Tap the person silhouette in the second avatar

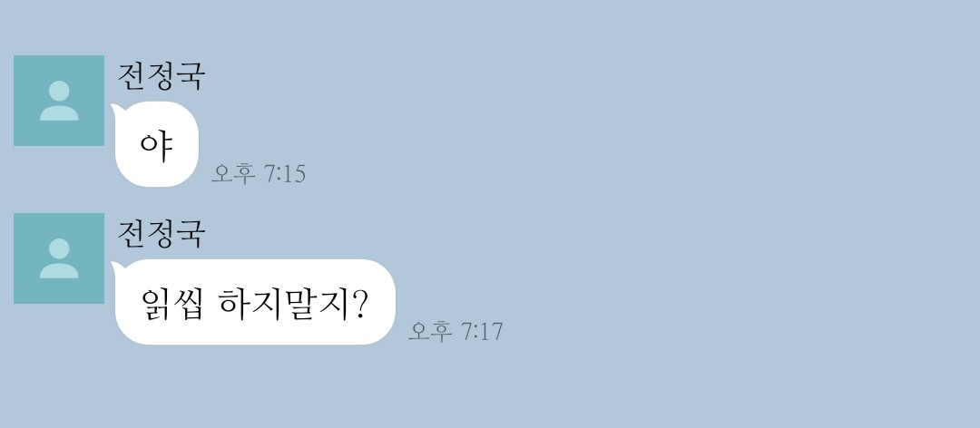click(x=59, y=258)
